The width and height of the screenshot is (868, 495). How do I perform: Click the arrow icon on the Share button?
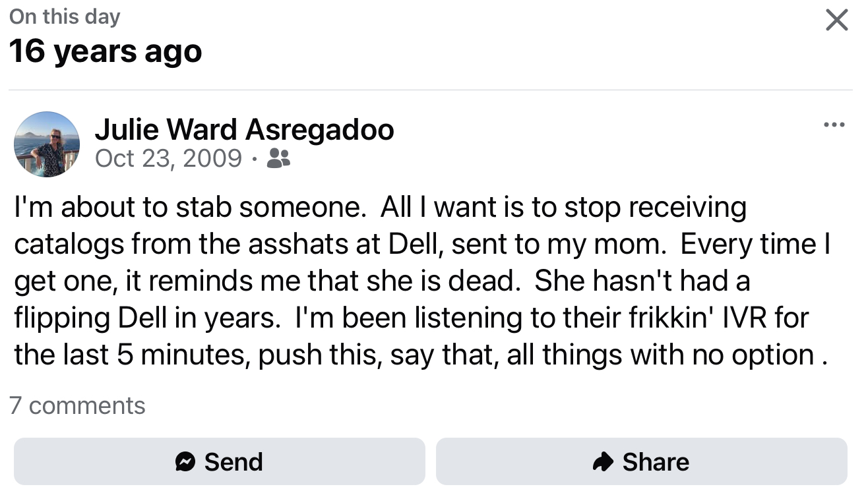point(603,462)
